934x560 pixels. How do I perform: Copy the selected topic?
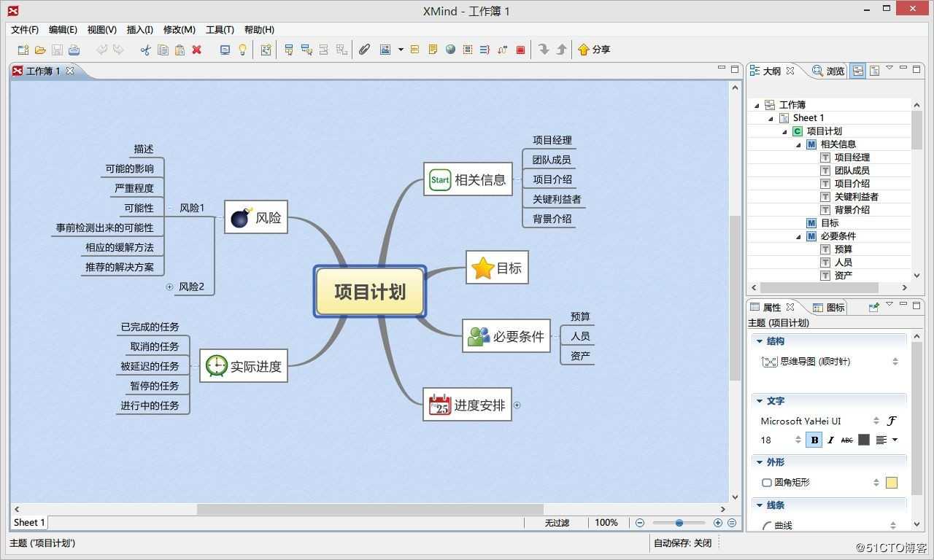tap(163, 50)
